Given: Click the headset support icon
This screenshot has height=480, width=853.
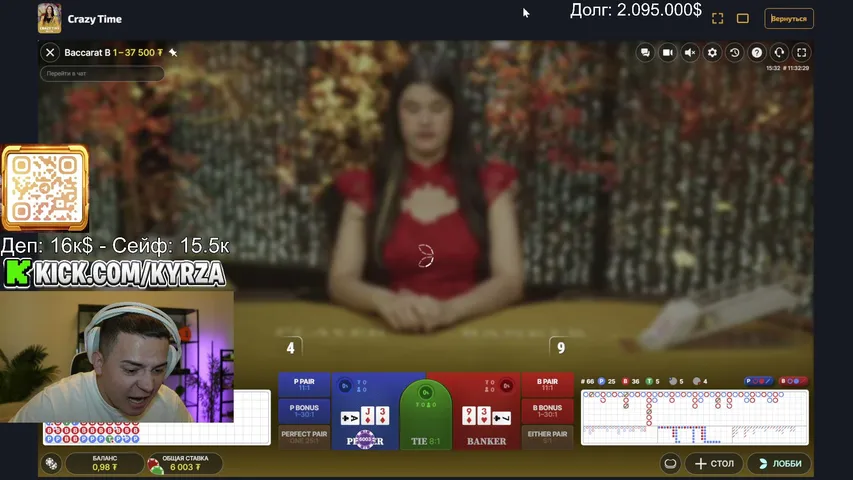Looking at the screenshot, I should coord(779,53).
